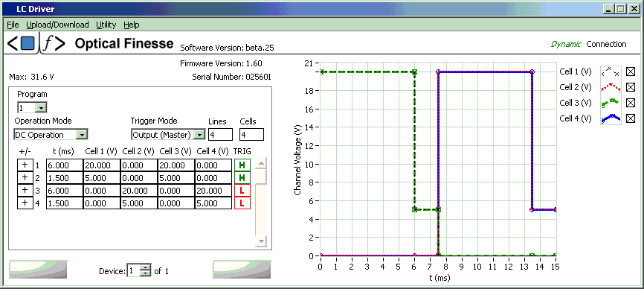Select row 1 Cell 1 value 20.000

[x=102, y=165]
